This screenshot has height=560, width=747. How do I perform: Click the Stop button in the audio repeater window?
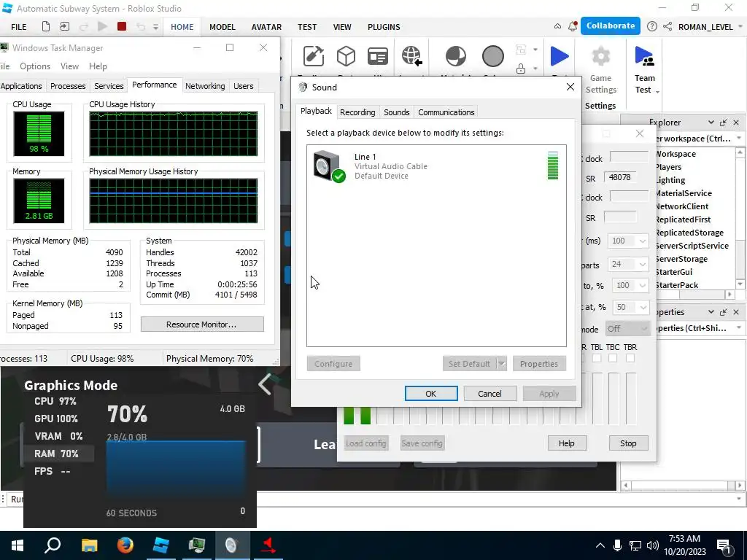(x=628, y=443)
